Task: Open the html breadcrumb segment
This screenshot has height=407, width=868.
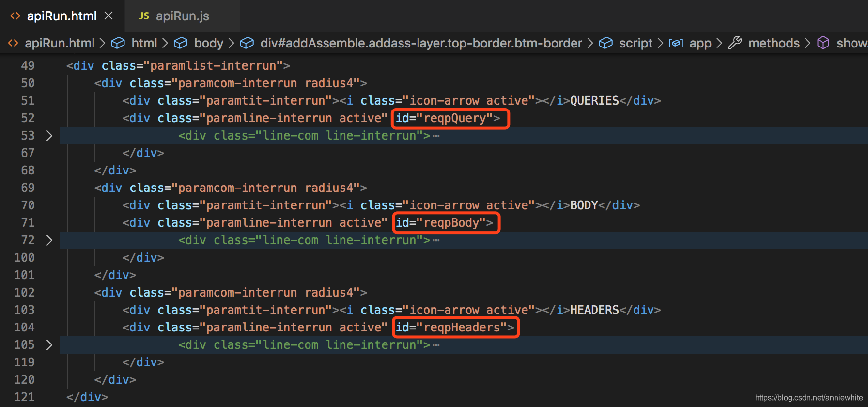Action: 144,43
